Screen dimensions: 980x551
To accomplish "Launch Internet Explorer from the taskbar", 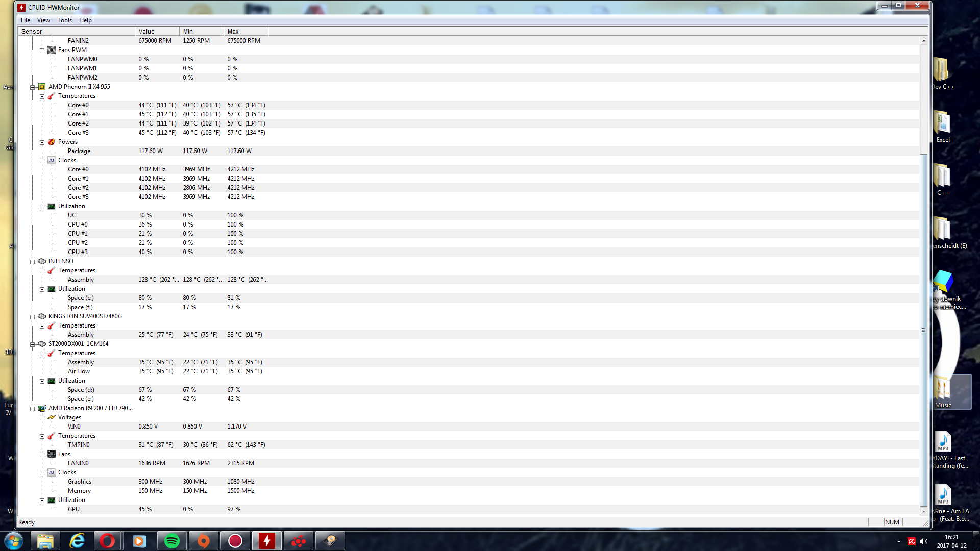I will coord(77,541).
